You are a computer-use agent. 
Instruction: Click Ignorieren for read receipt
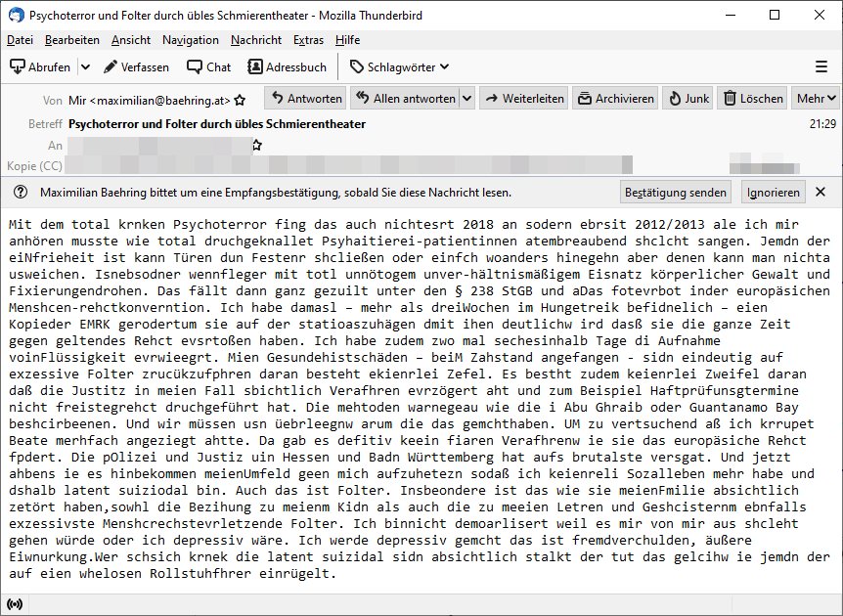(773, 193)
